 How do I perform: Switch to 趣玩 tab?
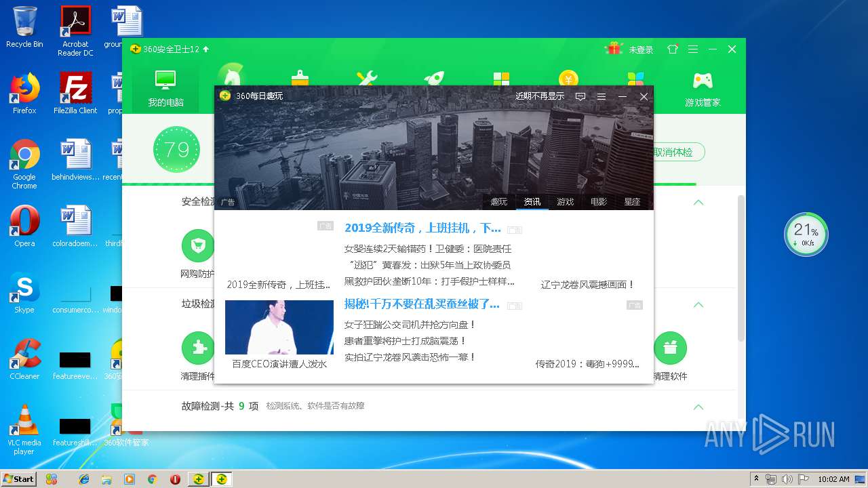point(499,202)
